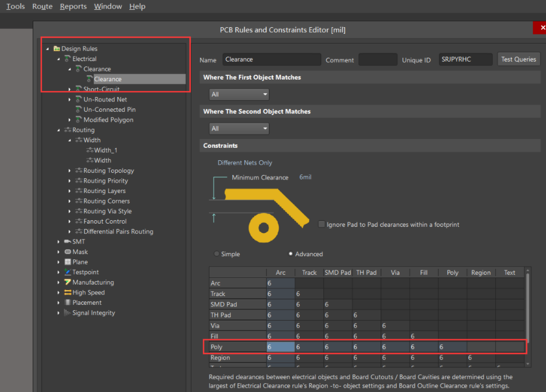Collapse the Design Rules tree root

click(47, 49)
